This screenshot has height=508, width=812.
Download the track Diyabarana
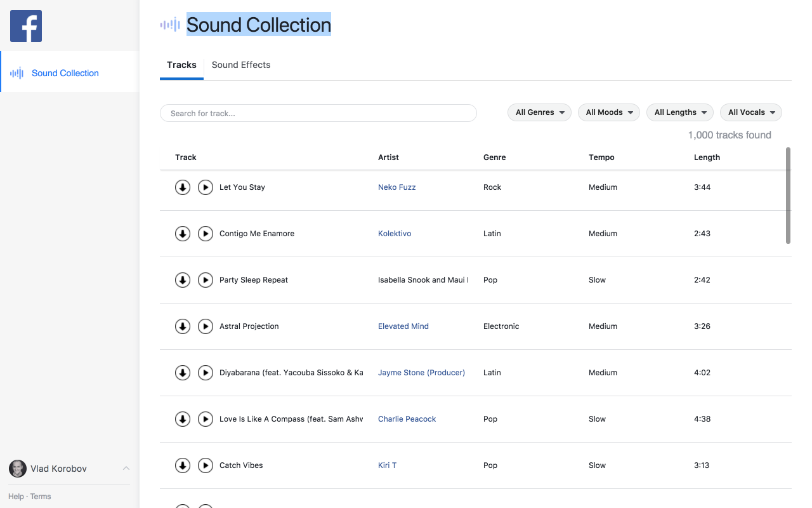pyautogui.click(x=183, y=372)
